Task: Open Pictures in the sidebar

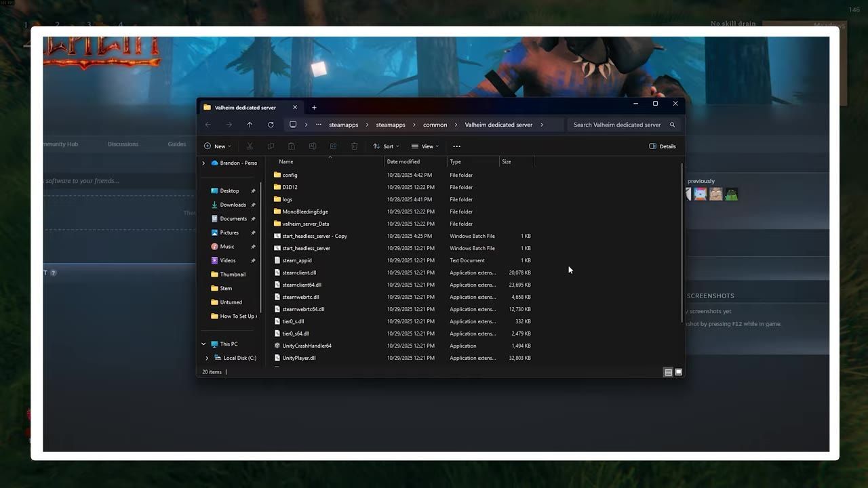Action: 229,232
